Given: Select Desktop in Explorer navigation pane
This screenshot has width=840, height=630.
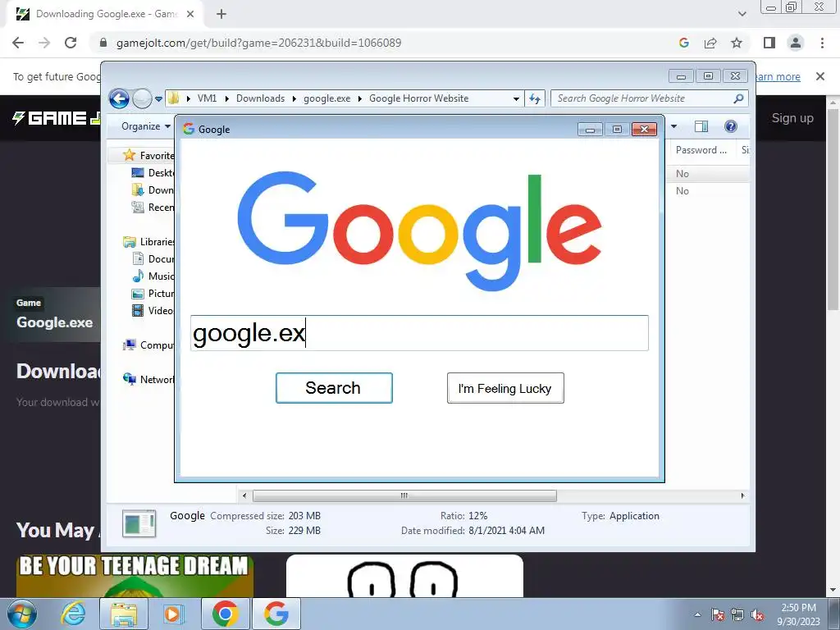Looking at the screenshot, I should coord(153,173).
